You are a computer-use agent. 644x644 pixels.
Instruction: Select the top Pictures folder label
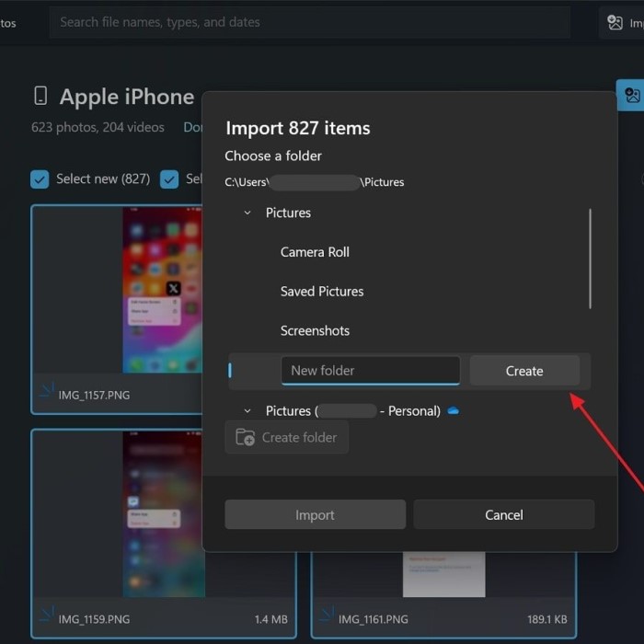coord(288,213)
